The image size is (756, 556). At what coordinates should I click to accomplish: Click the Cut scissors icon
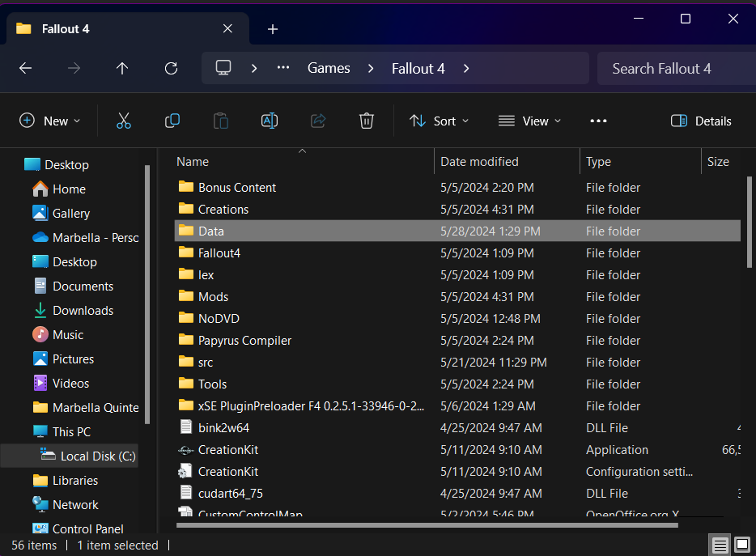pos(123,121)
